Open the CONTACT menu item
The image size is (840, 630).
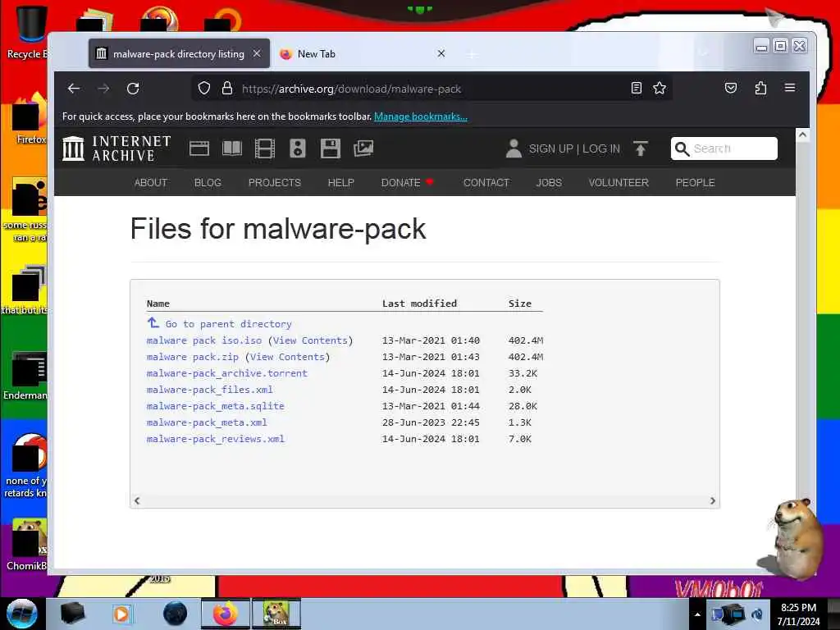pos(486,183)
